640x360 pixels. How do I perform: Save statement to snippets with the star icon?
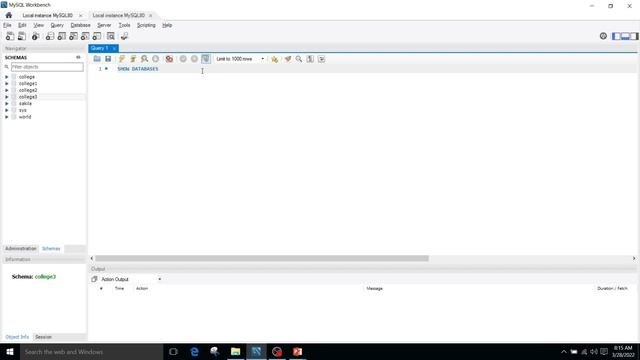(275, 59)
